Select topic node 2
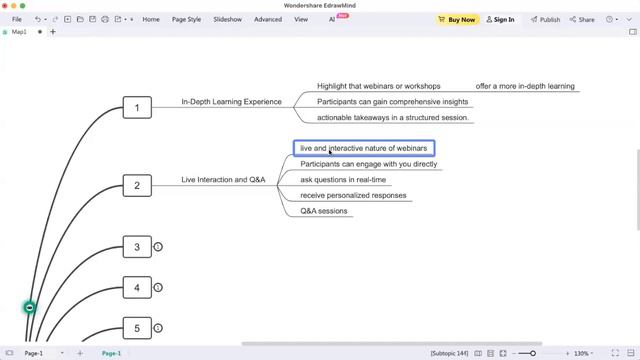Image resolution: width=640 pixels, height=360 pixels. tap(137, 185)
